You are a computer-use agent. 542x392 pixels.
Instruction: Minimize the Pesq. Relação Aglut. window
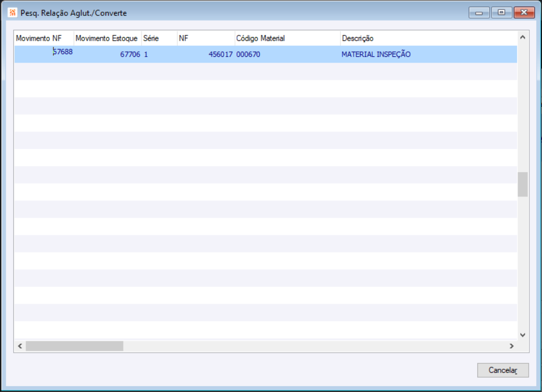[x=479, y=13]
